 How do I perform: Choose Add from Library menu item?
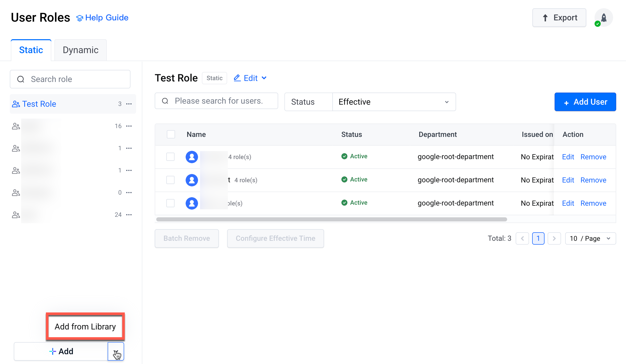click(x=85, y=327)
